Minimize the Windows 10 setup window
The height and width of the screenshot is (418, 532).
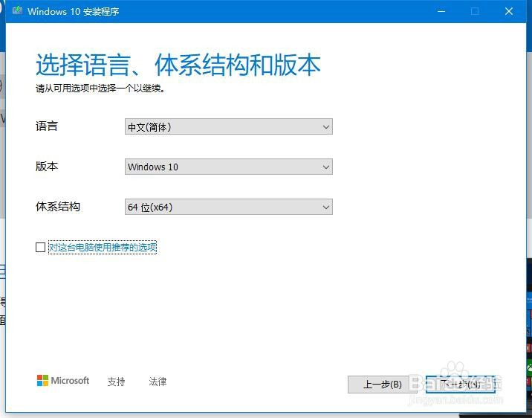point(441,11)
